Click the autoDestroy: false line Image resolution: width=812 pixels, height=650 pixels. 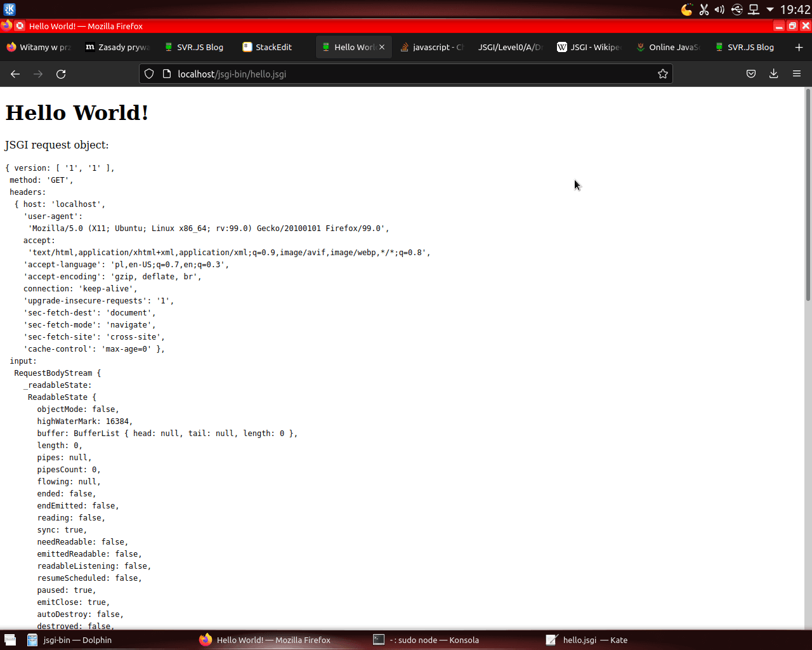click(x=81, y=614)
